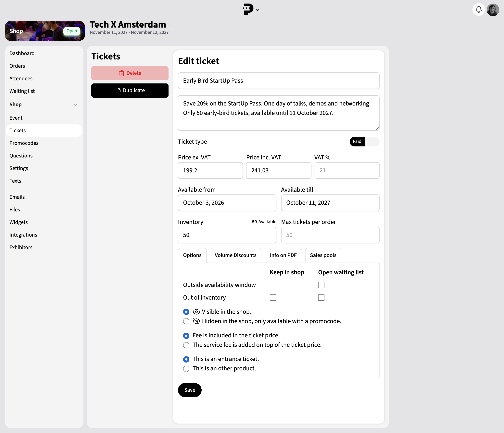Click the VAT % input field
Screen dimensions: 504x433
click(x=347, y=170)
